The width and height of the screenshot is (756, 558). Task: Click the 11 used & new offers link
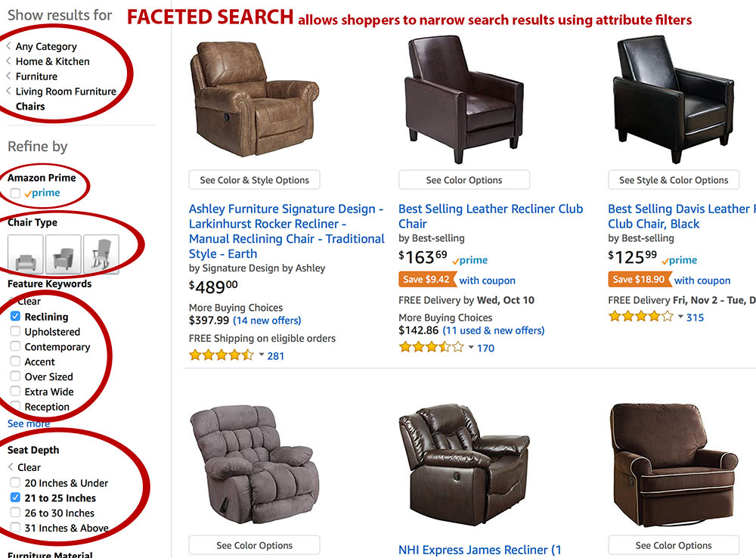[494, 330]
